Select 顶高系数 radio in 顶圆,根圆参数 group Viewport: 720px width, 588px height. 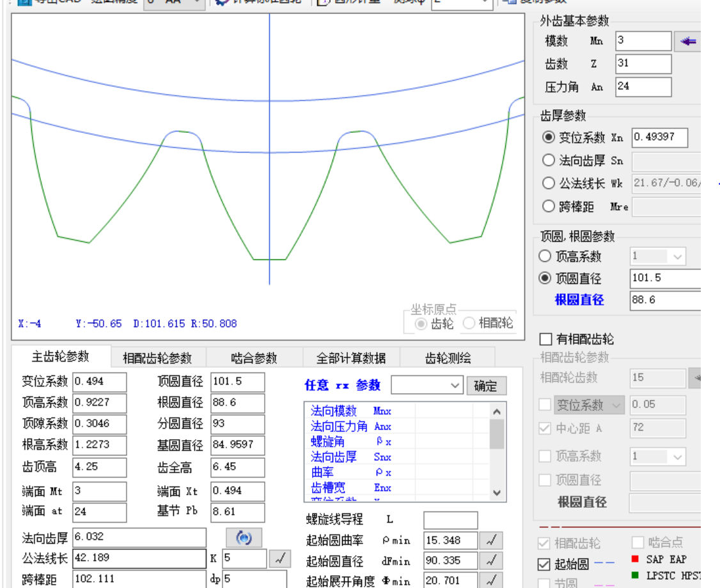(545, 256)
